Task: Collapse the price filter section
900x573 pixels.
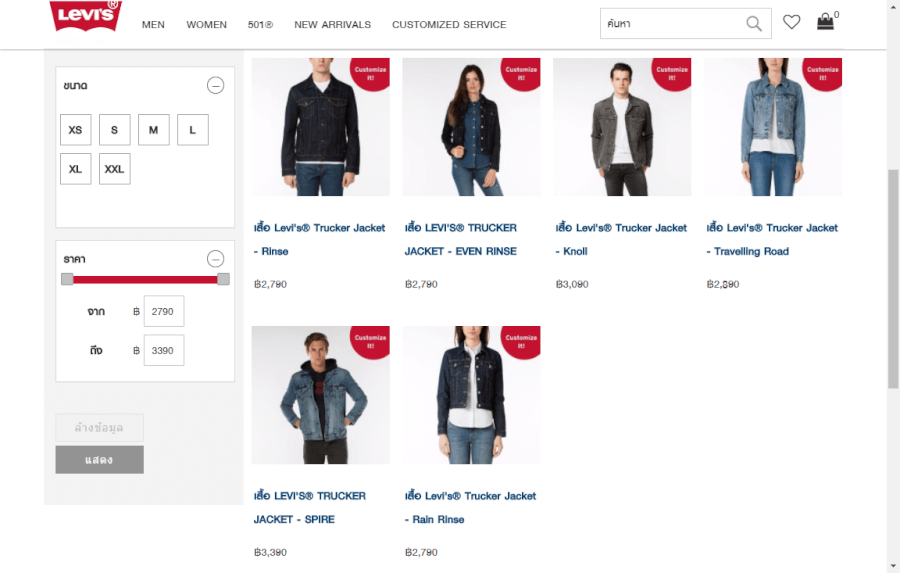Action: coord(215,259)
